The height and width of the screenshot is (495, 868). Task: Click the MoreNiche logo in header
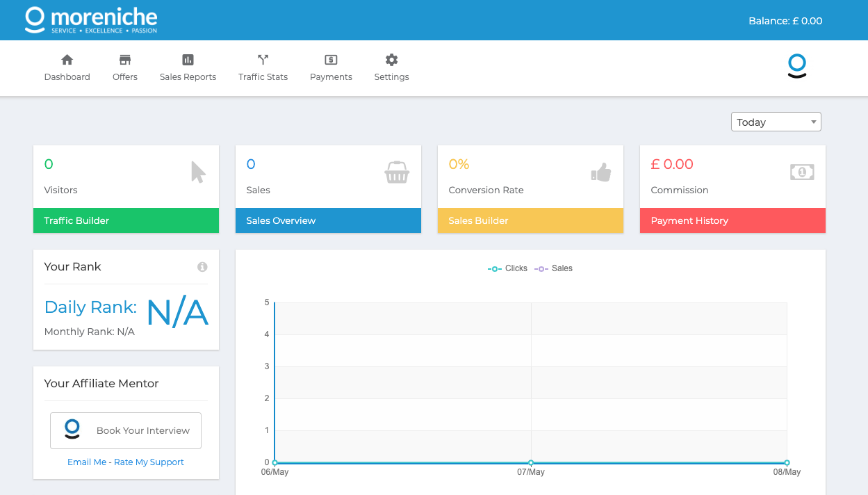(x=91, y=20)
